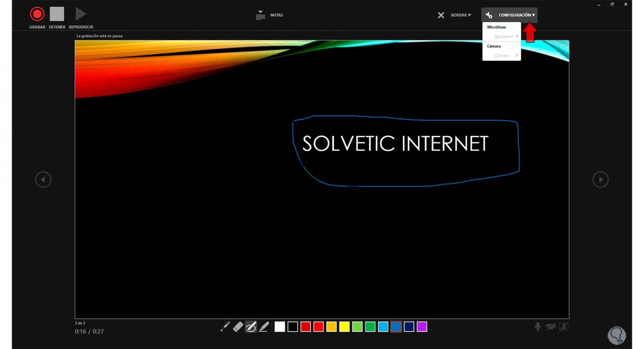Stop recording with the DETENER button
The image size is (644, 349).
57,18
